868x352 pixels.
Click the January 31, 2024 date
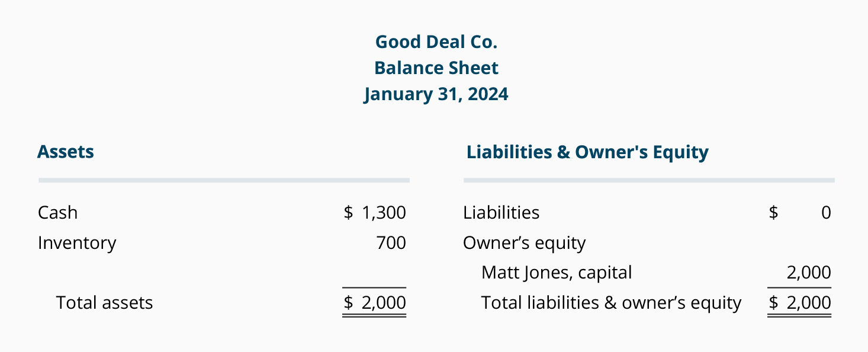(x=436, y=94)
